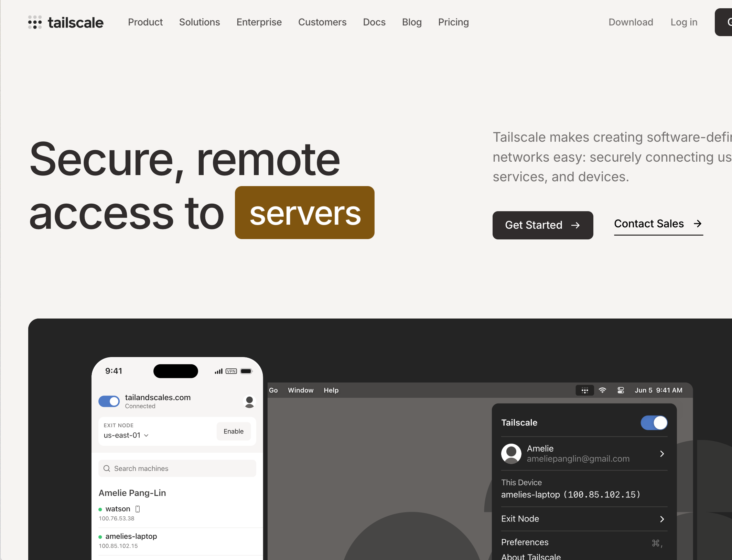Click the Search machines input field

[x=177, y=469]
